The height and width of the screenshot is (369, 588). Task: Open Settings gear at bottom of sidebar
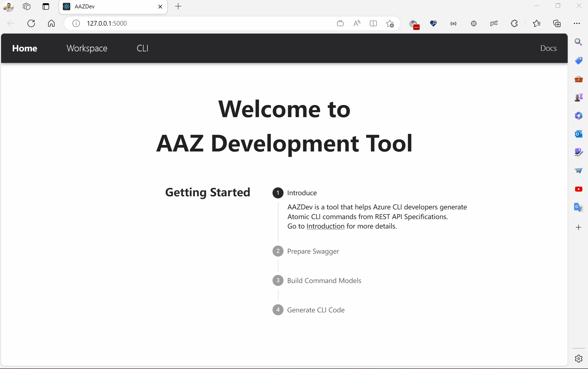click(579, 359)
